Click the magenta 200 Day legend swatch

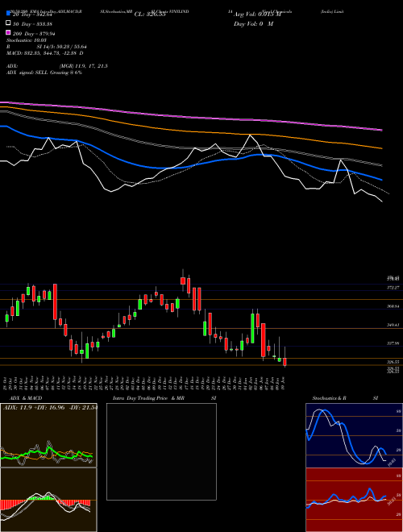tap(8, 33)
